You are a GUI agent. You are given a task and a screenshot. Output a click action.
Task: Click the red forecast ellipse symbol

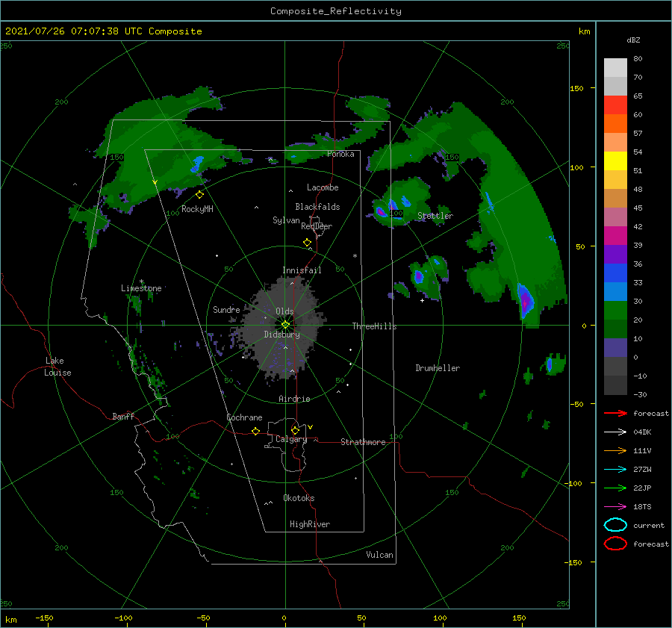click(615, 544)
